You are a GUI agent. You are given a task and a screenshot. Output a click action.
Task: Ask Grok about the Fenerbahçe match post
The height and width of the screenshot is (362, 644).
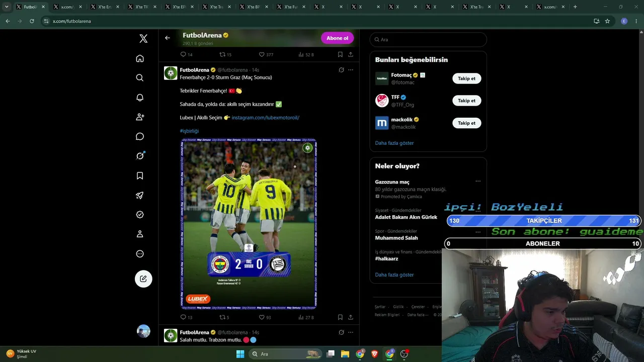tap(341, 70)
